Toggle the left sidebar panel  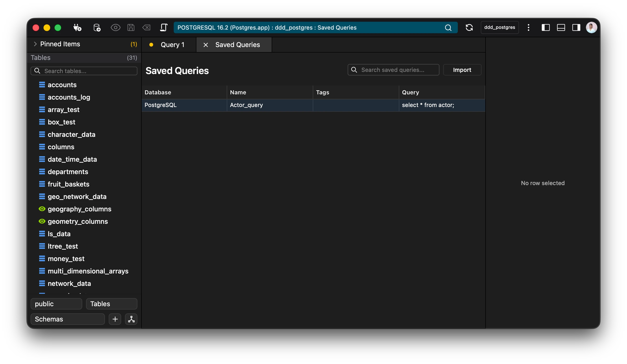[x=546, y=28]
